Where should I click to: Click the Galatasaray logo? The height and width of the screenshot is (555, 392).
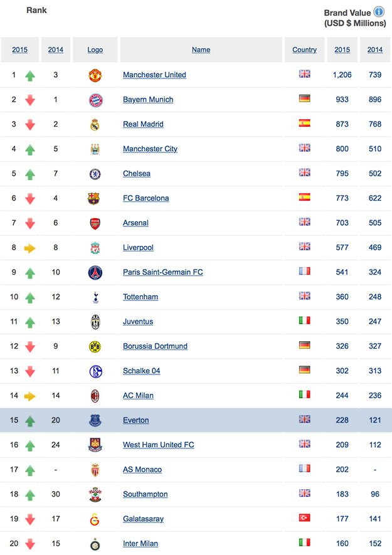point(95,519)
